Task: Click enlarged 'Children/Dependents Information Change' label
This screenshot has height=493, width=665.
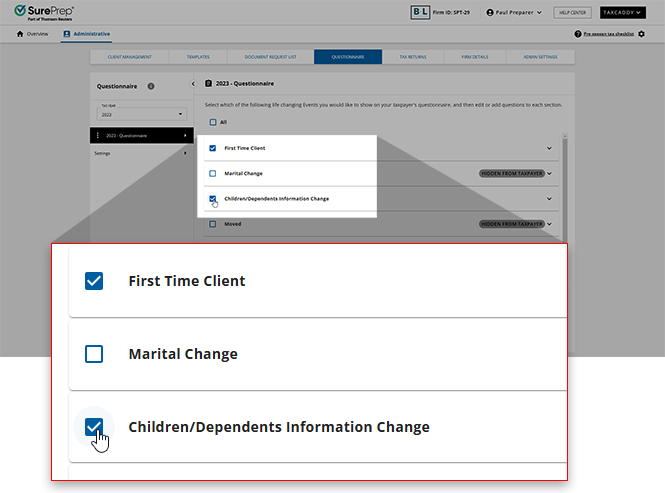Action: click(x=279, y=427)
